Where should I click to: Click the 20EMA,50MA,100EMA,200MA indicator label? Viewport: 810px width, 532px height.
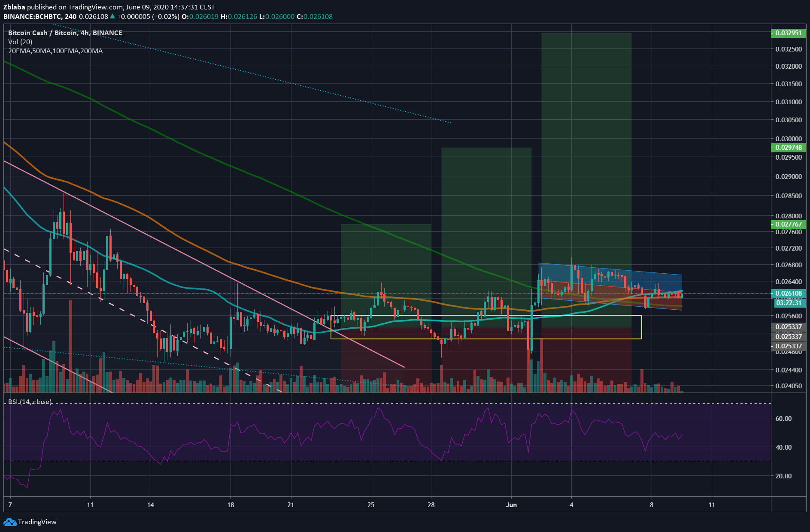pyautogui.click(x=55, y=51)
